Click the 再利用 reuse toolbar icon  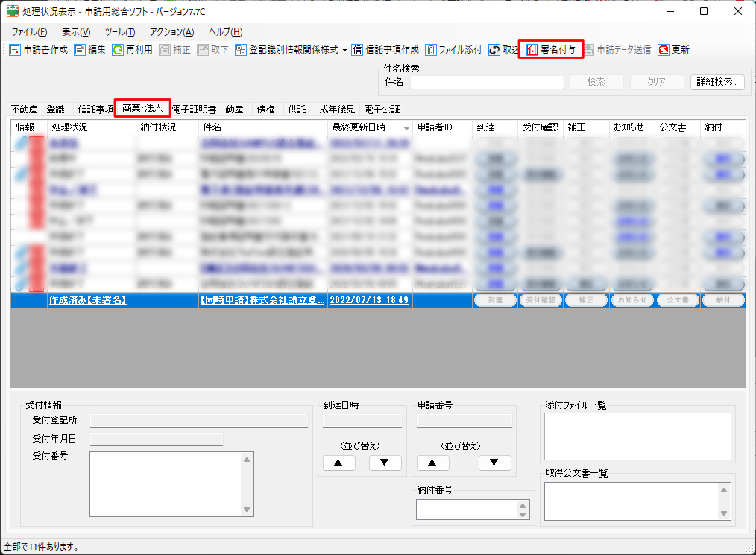point(118,50)
